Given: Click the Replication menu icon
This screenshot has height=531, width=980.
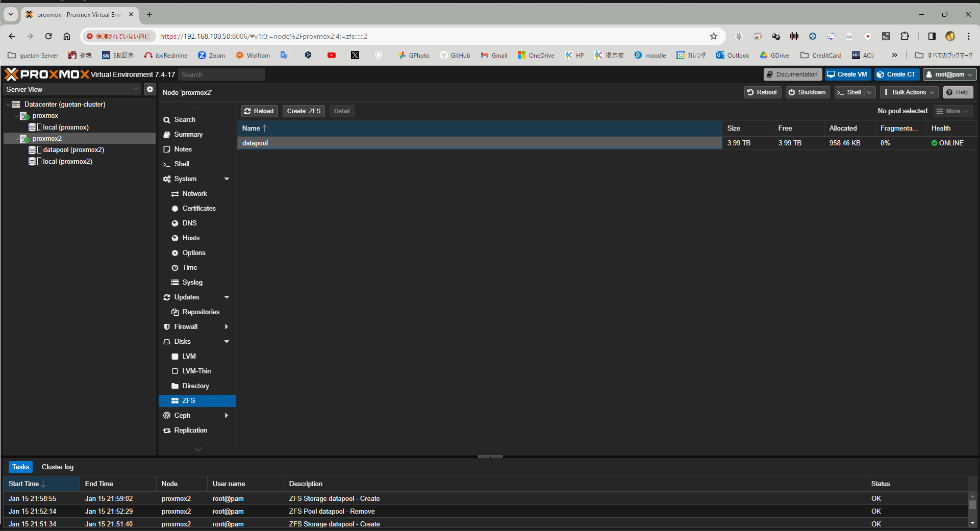Looking at the screenshot, I should (167, 431).
